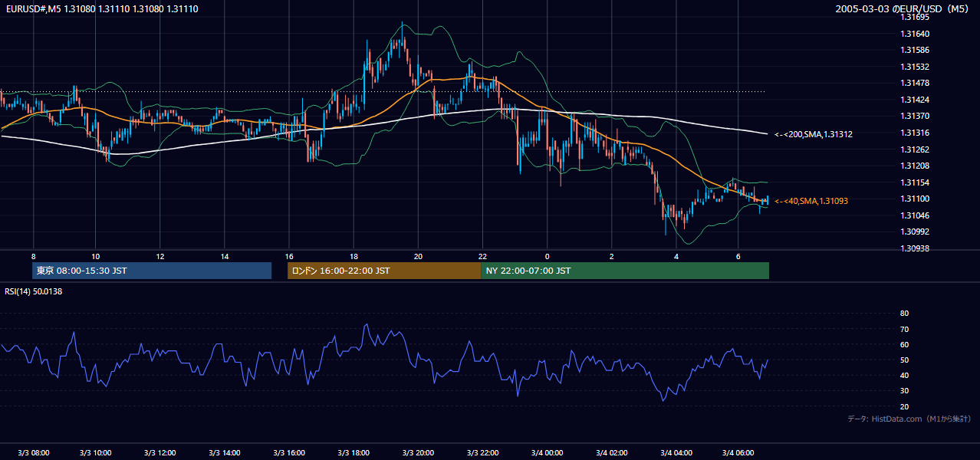
Task: Click price axis value 1.31046
Action: (916, 215)
